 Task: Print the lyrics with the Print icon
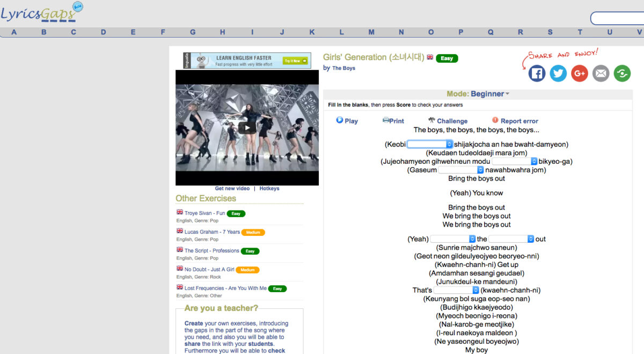pos(393,121)
